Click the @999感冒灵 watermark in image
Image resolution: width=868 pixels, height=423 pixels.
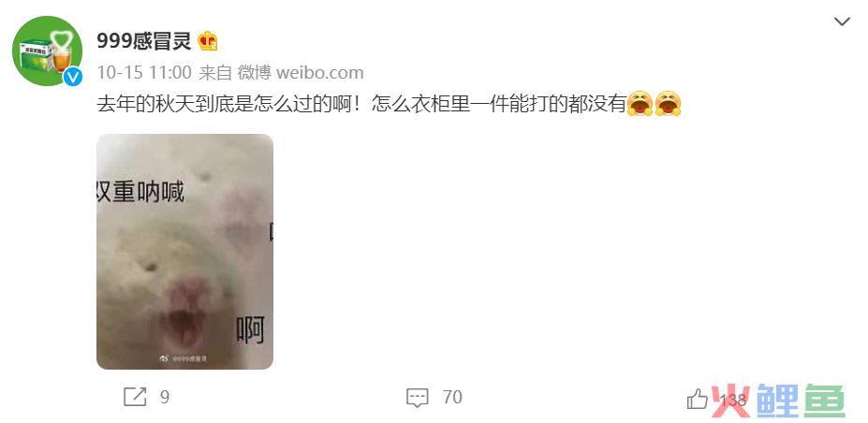[x=184, y=358]
